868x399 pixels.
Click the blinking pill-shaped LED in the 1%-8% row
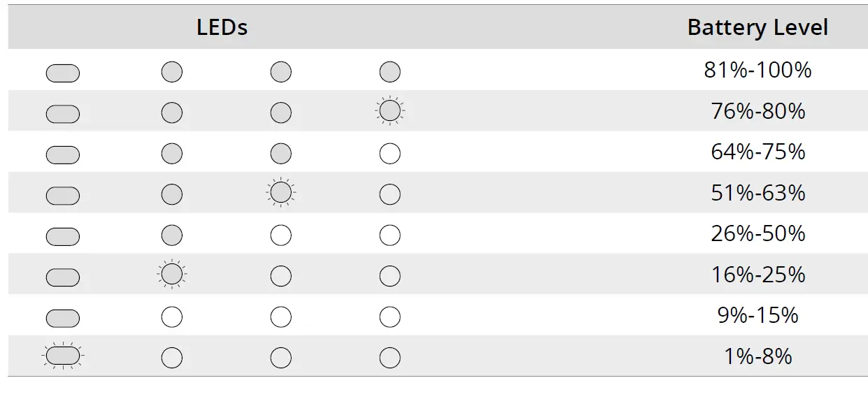63,356
